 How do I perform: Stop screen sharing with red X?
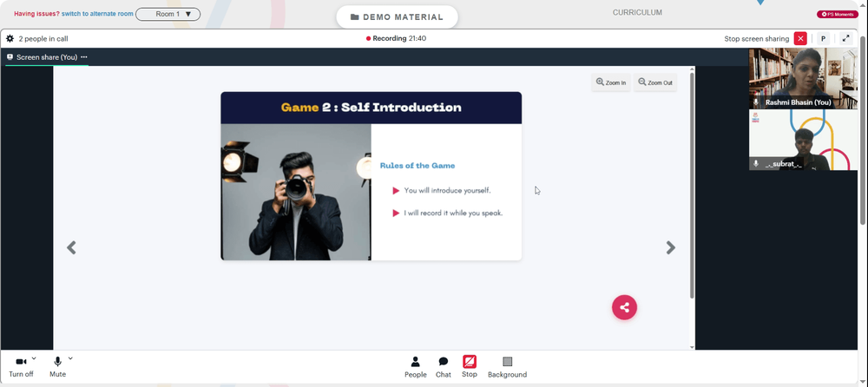point(800,39)
